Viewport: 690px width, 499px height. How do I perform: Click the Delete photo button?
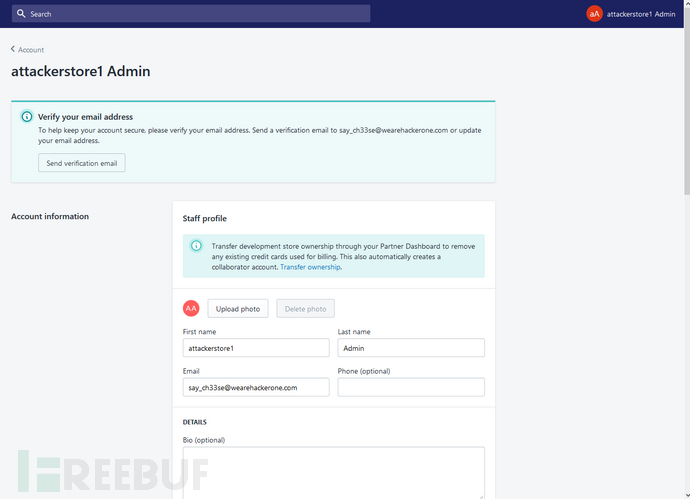pyautogui.click(x=305, y=309)
